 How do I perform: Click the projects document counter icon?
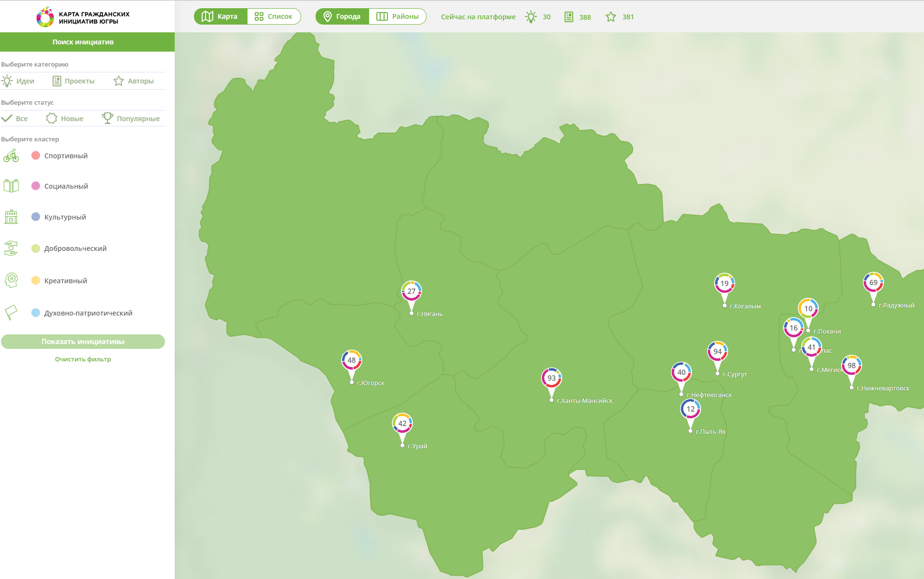(x=569, y=17)
